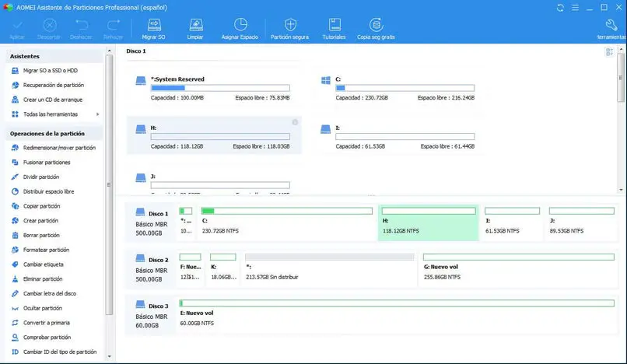Viewport: 627px width, 364px height.
Task: Click System Reserved usage bar in card
Action: click(x=220, y=88)
